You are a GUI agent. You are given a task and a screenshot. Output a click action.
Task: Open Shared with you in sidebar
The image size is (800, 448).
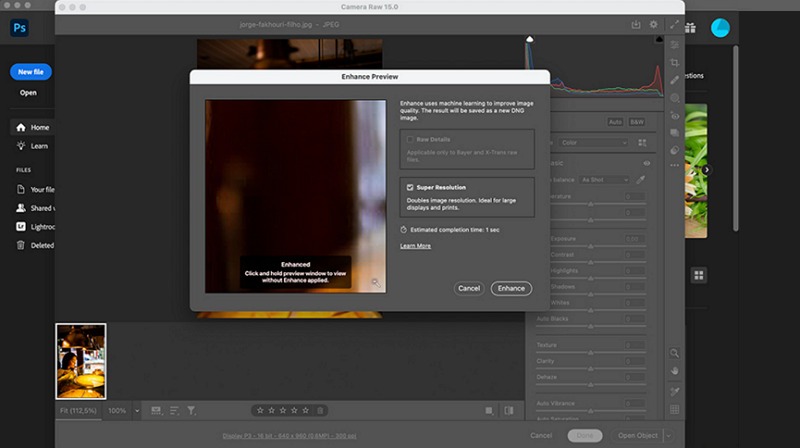pyautogui.click(x=35, y=208)
